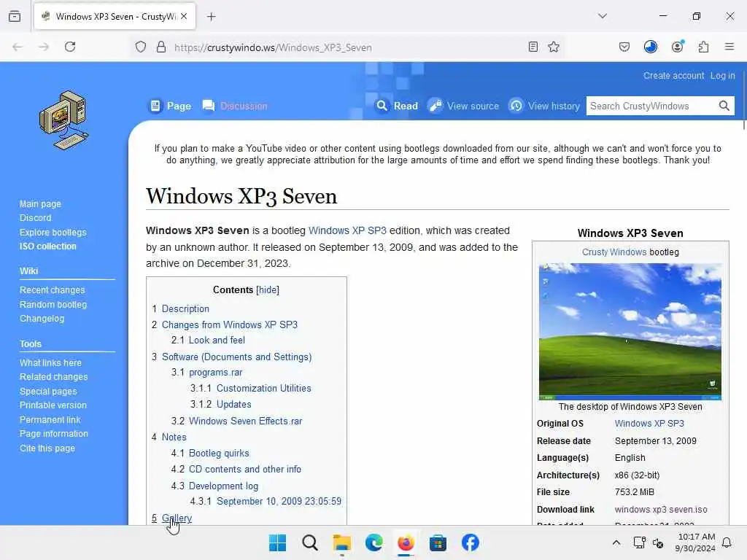
Task: Jump to Description section in contents
Action: click(x=185, y=308)
